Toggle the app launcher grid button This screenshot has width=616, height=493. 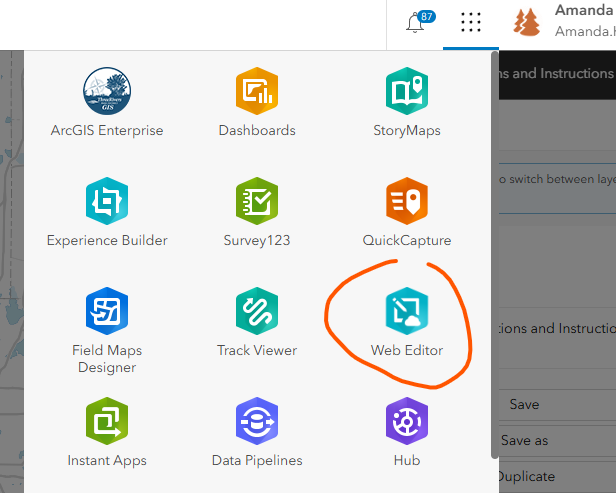point(471,22)
